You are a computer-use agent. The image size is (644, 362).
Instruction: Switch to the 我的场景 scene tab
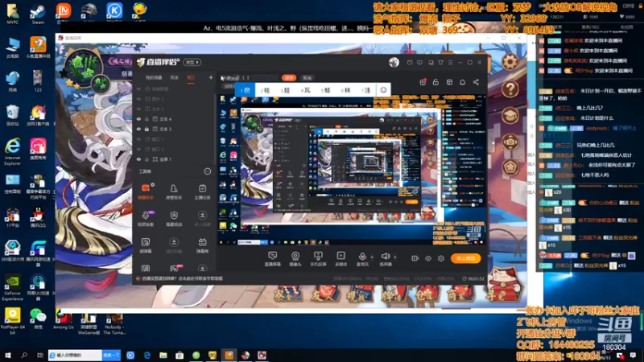tap(154, 77)
